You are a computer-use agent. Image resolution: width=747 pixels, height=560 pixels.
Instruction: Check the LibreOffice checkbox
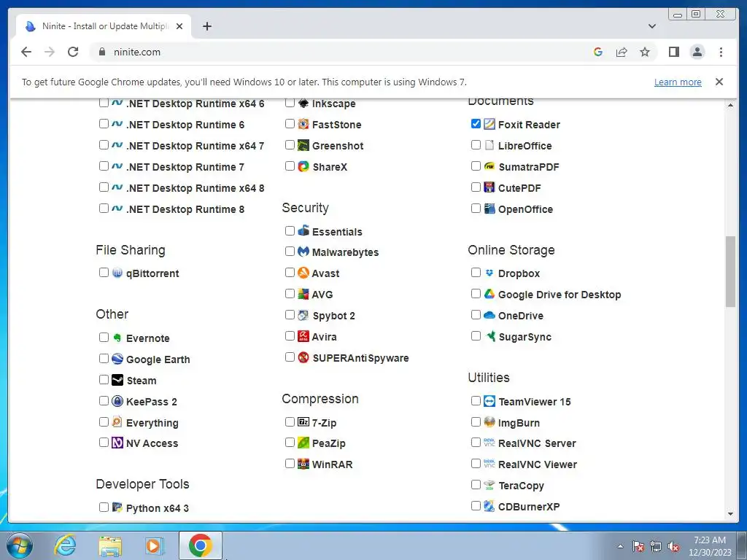[x=476, y=145]
